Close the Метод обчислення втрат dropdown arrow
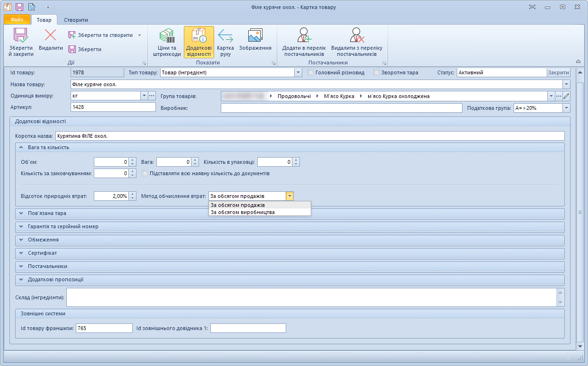Screen dimensions: 588x366 (290, 196)
